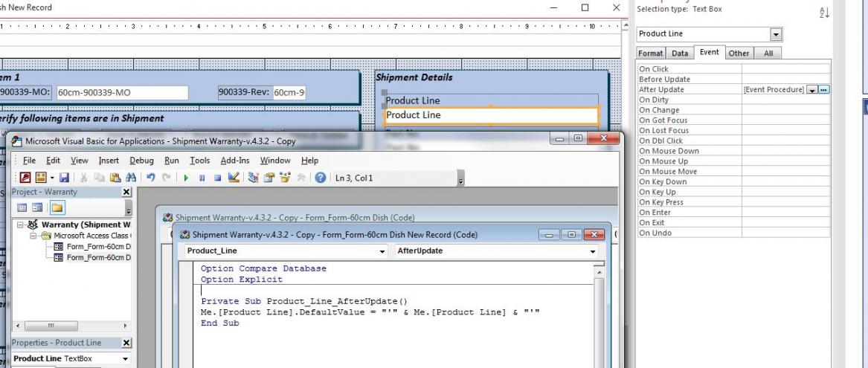Switch to All tab in Property Sheet
This screenshot has width=868, height=368.
tap(768, 53)
